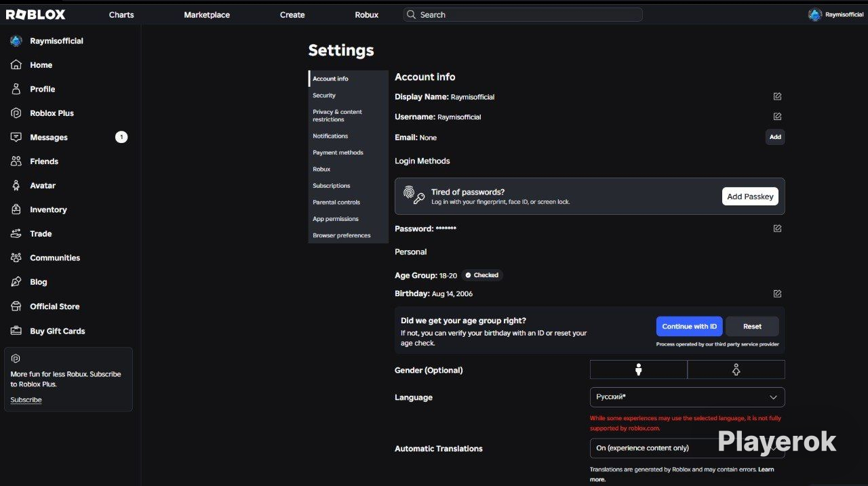Open the Robux settings tab
Image resolution: width=868 pixels, height=486 pixels.
[348, 169]
